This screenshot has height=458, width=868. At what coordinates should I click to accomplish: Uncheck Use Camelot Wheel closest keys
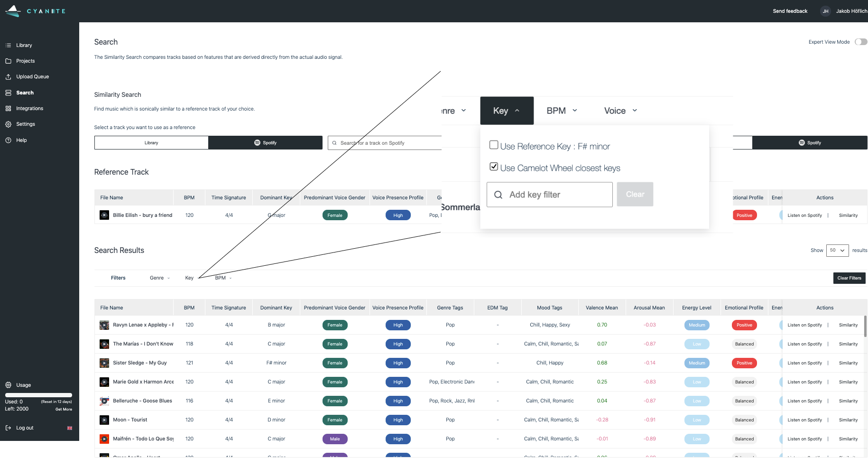(494, 167)
